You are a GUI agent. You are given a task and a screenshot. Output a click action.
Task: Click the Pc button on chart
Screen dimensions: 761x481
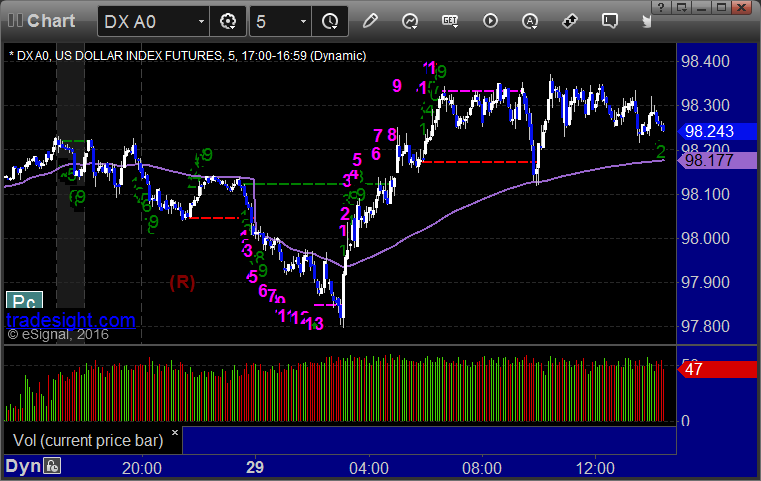point(24,300)
